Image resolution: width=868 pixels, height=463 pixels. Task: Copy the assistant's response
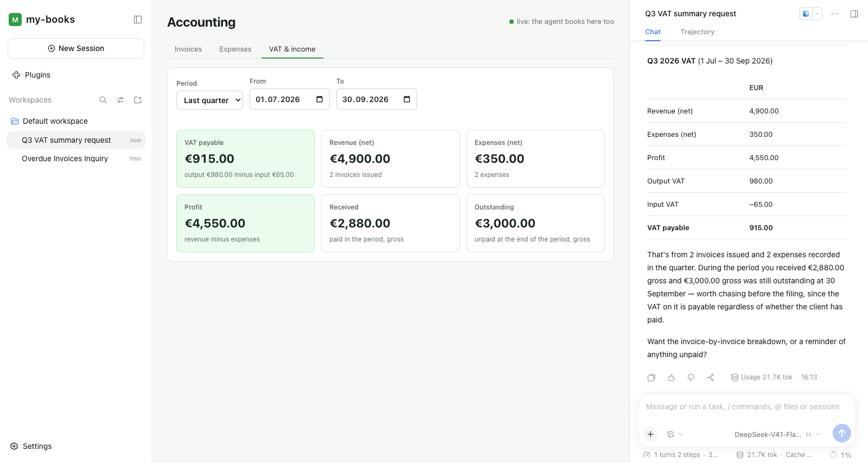pyautogui.click(x=652, y=377)
